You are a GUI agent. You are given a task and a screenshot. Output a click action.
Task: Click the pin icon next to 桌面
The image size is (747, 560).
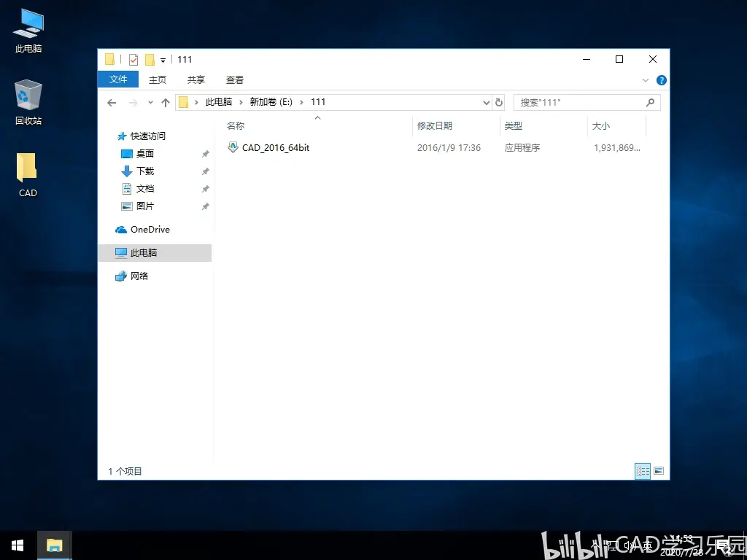point(205,154)
